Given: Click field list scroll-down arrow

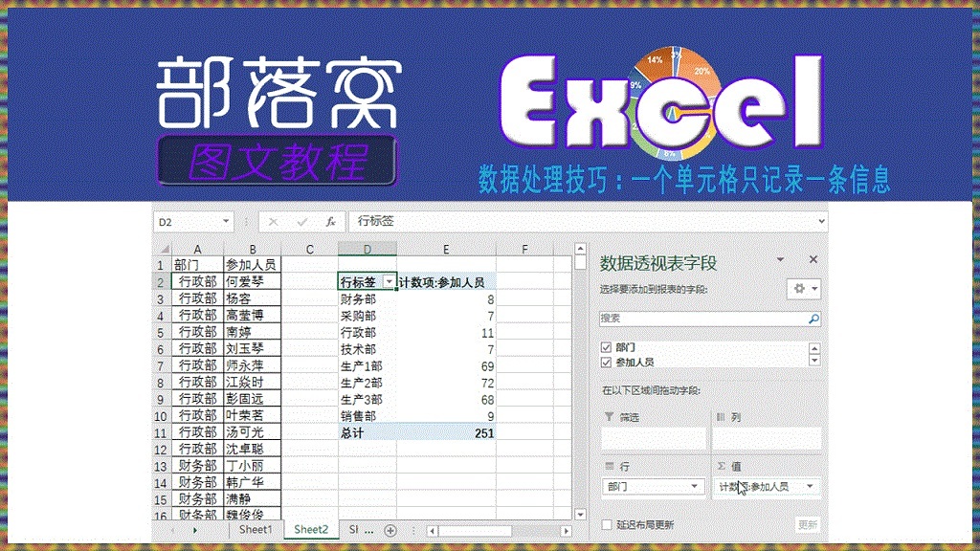Looking at the screenshot, I should [x=813, y=361].
